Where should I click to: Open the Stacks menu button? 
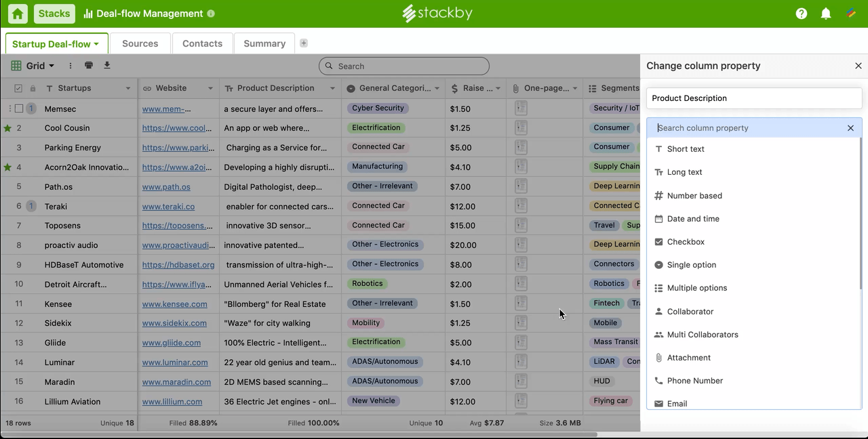click(54, 14)
